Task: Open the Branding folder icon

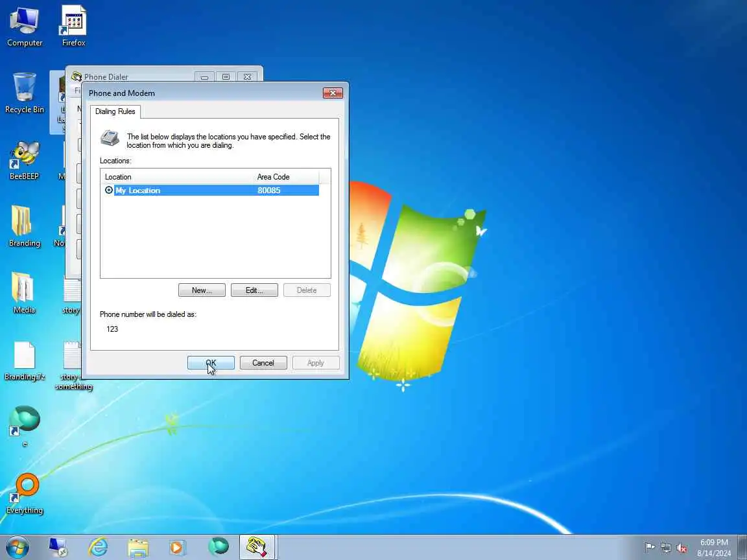Action: tap(24, 227)
